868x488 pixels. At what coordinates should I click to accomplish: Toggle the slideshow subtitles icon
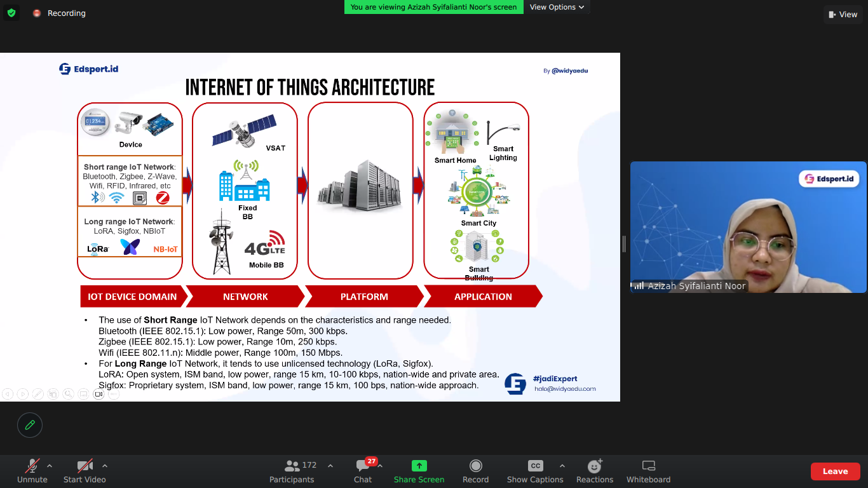click(x=83, y=394)
